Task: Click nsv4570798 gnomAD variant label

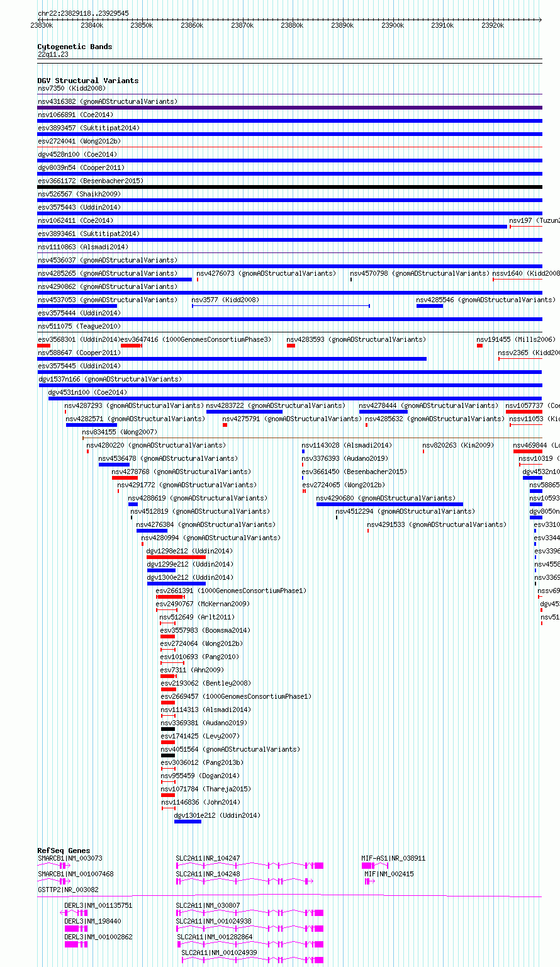Action: [420, 274]
